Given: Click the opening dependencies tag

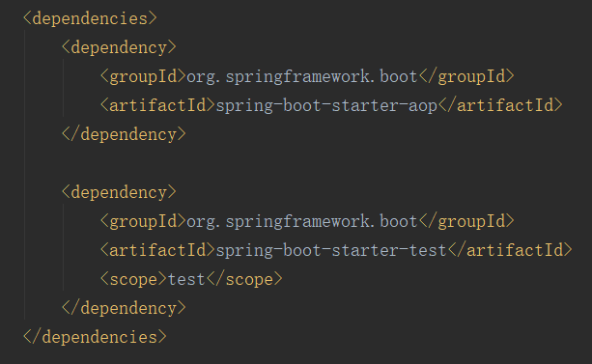Looking at the screenshot, I should click(x=90, y=18).
